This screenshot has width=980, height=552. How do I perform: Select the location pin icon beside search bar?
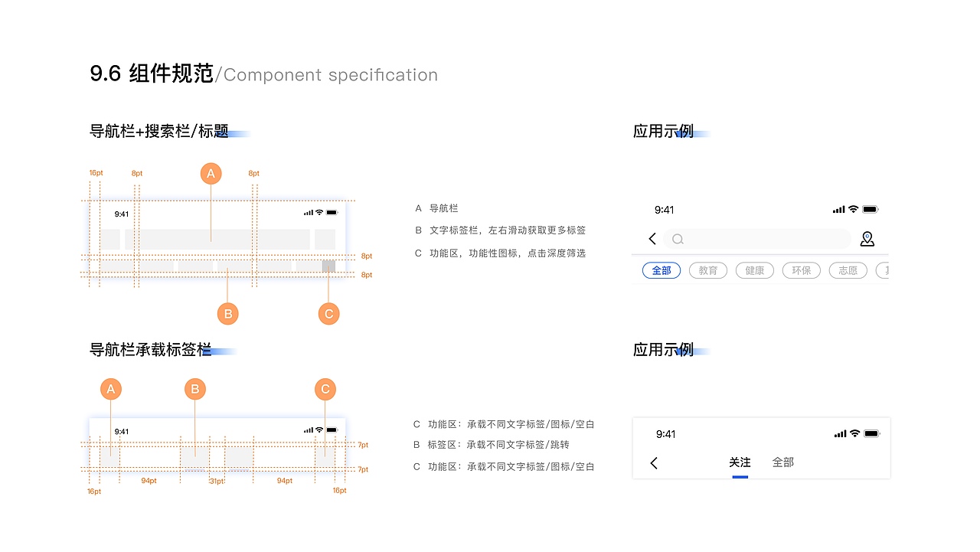[x=867, y=239]
